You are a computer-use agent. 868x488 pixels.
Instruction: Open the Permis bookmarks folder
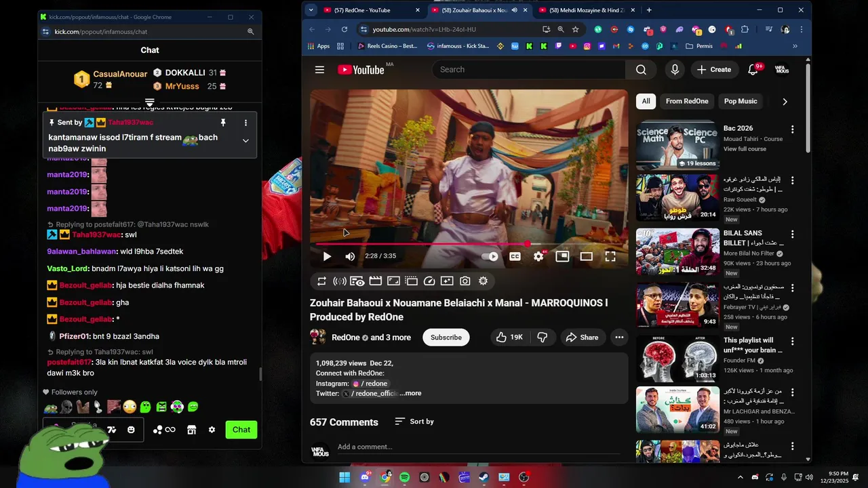coord(699,46)
